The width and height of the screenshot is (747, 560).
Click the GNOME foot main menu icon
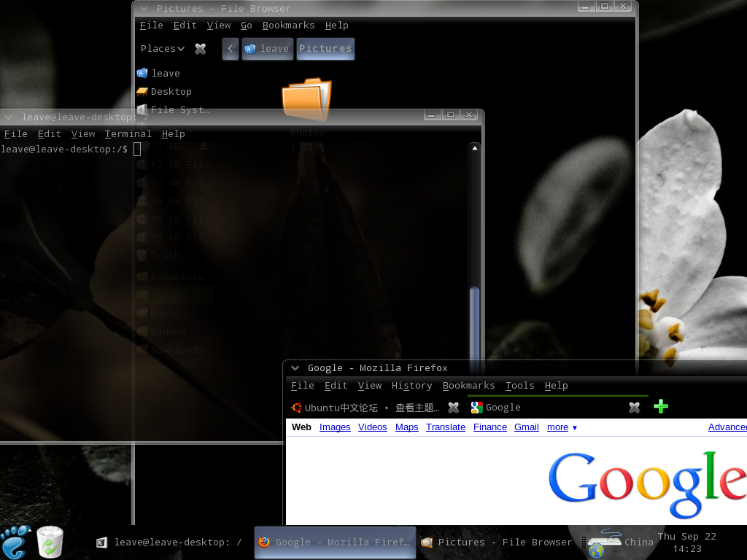click(16, 542)
